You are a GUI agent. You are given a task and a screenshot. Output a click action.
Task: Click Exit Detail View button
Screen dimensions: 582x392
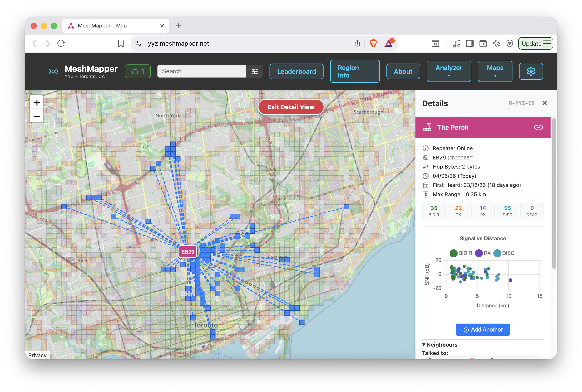click(x=291, y=107)
